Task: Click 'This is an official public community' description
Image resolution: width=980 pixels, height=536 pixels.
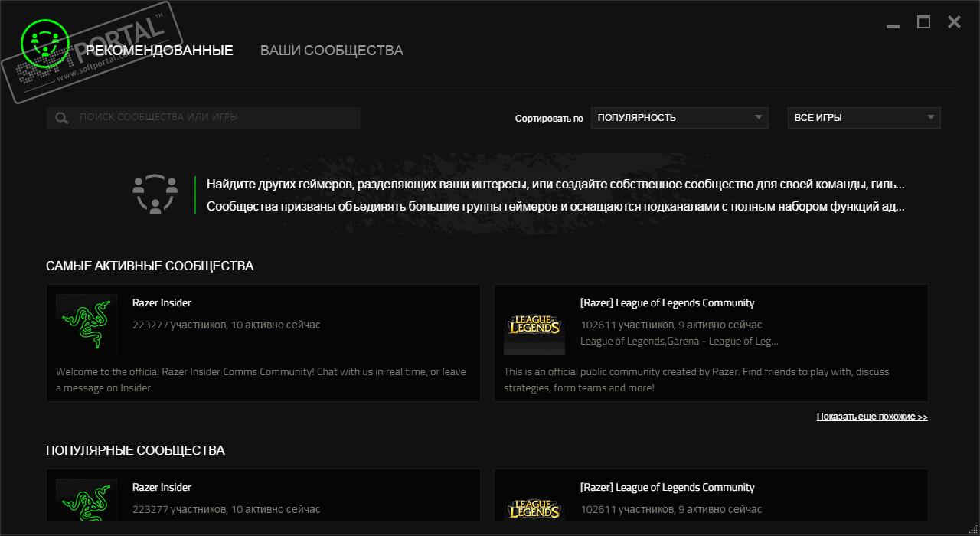Action: tap(697, 380)
